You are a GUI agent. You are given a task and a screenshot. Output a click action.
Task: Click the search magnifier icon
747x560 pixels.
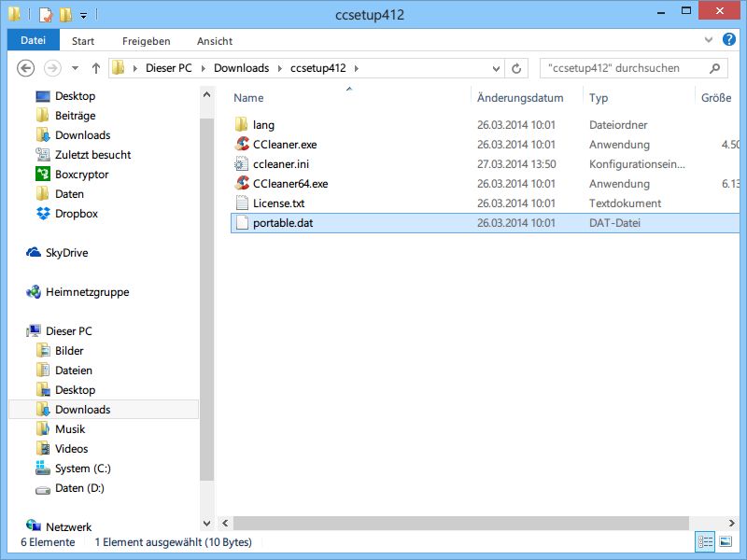click(x=714, y=68)
